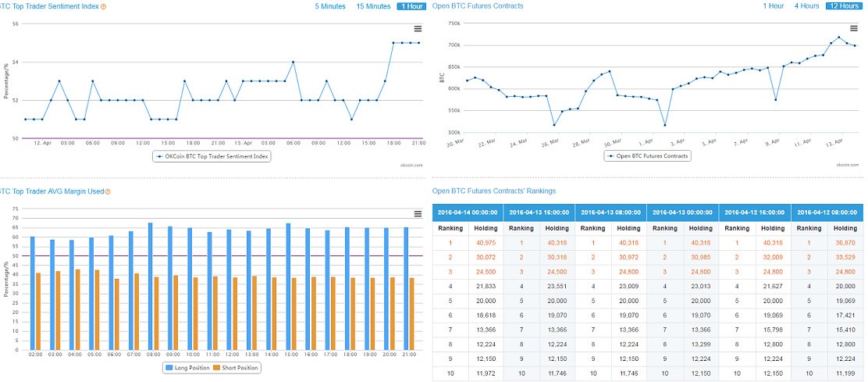Open Futures Contracts chart hamburger menu
Viewport: 868px width, 382px height.
pos(854,29)
